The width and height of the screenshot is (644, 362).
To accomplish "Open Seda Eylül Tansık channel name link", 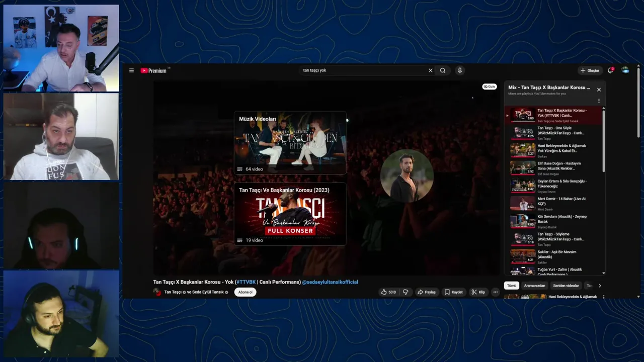I will coord(208,292).
